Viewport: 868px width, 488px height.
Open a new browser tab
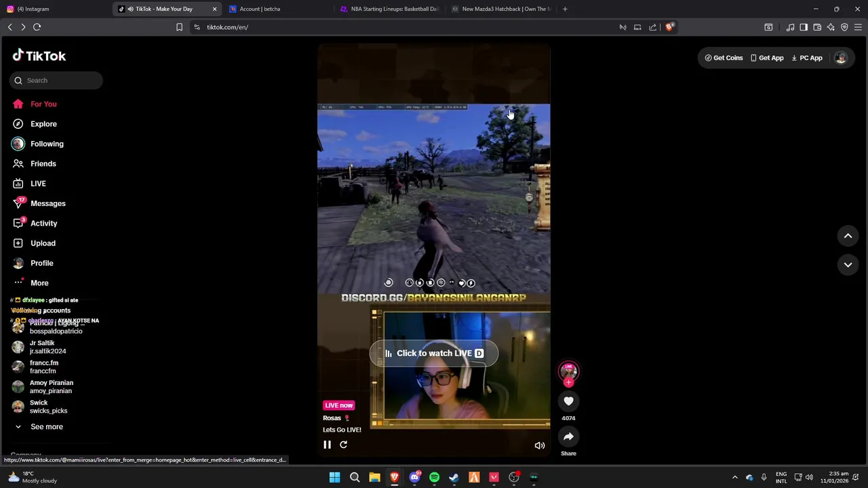(x=565, y=9)
